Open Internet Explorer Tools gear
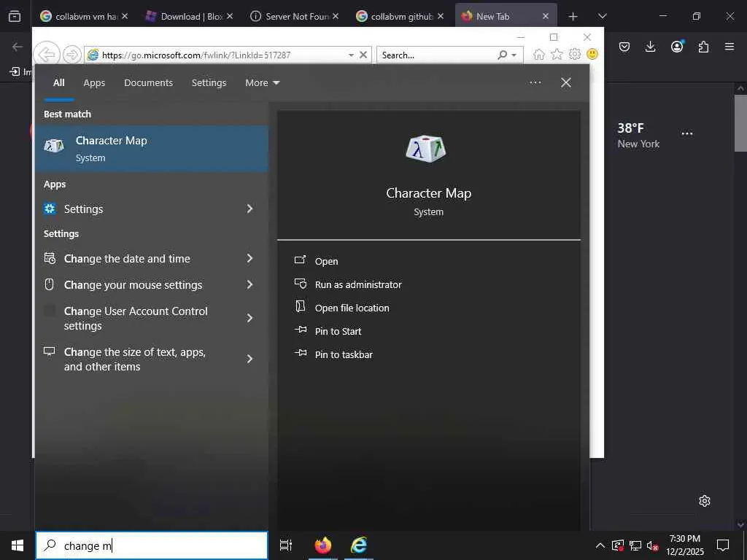 click(575, 54)
